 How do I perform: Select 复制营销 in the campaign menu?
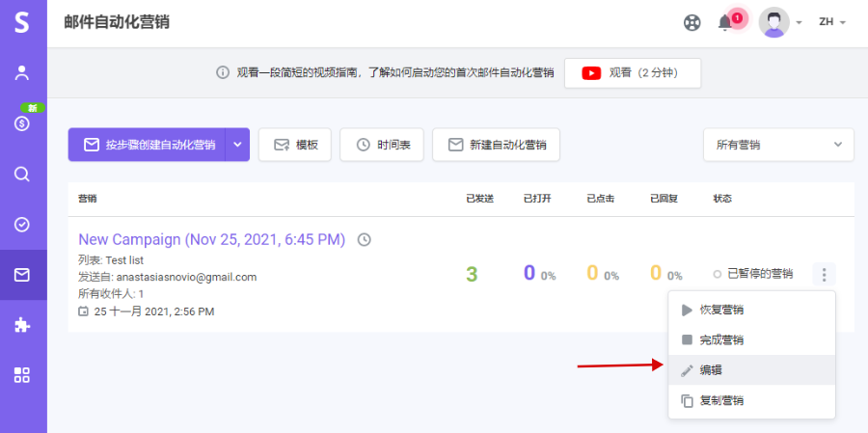coord(751,400)
